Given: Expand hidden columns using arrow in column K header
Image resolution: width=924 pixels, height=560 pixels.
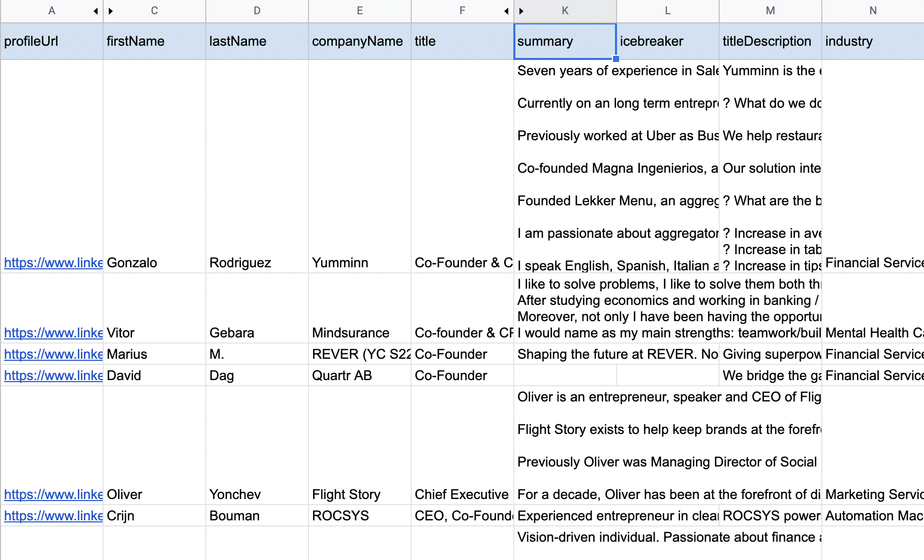Looking at the screenshot, I should 521,11.
